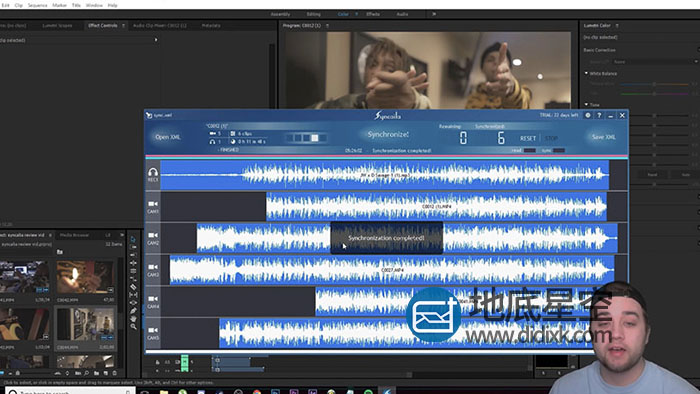Toggle the timeline track lock
The image size is (700, 394).
coord(157,362)
